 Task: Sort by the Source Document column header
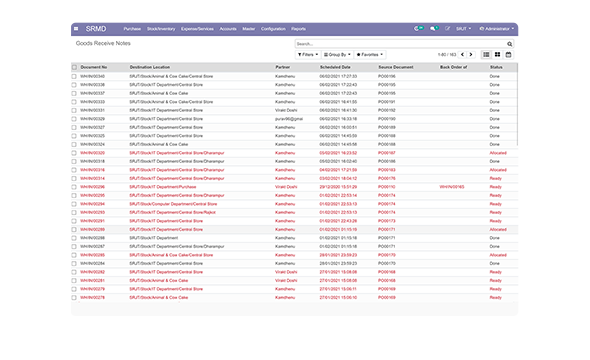point(396,67)
